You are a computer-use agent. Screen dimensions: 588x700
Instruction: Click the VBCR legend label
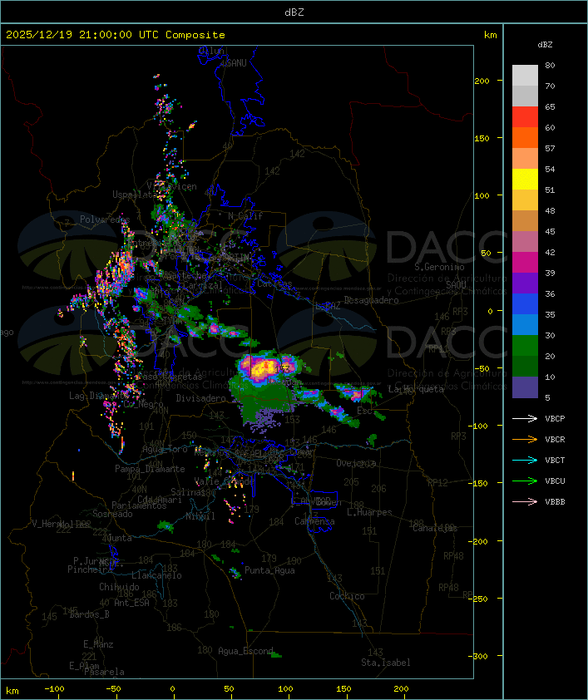click(555, 439)
